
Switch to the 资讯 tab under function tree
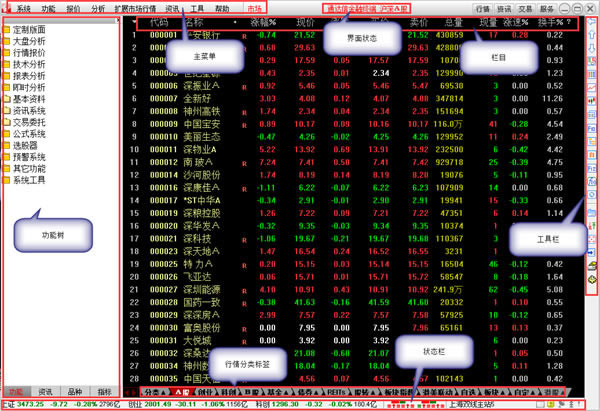click(45, 392)
